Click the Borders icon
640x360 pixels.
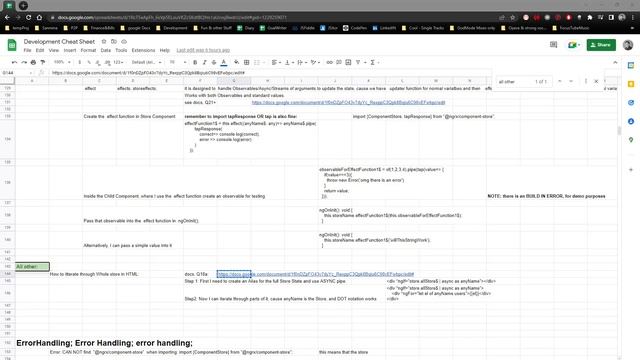tap(247, 62)
